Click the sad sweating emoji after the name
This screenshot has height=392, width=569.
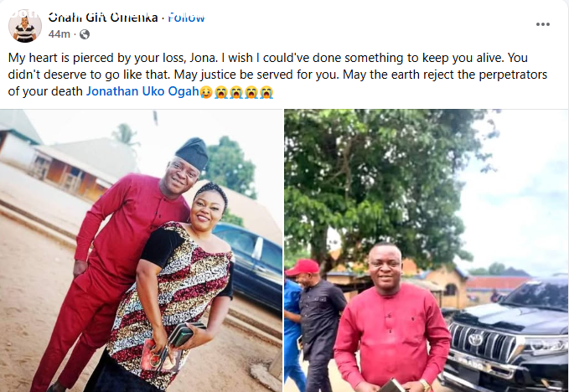(x=206, y=91)
